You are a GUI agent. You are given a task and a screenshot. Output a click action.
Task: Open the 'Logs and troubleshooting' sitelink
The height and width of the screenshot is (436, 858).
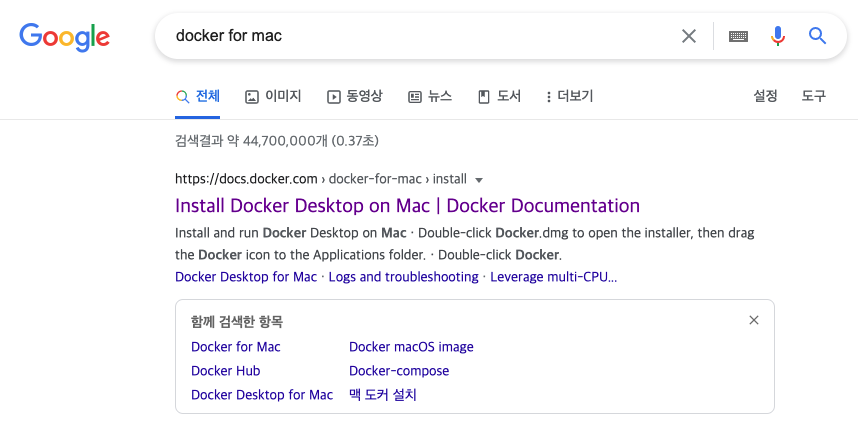(403, 277)
